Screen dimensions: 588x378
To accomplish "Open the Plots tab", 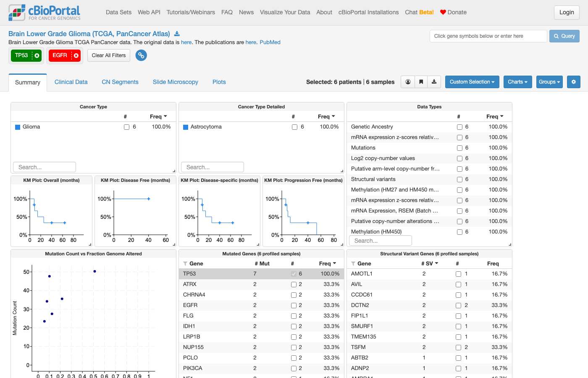I will tap(219, 82).
